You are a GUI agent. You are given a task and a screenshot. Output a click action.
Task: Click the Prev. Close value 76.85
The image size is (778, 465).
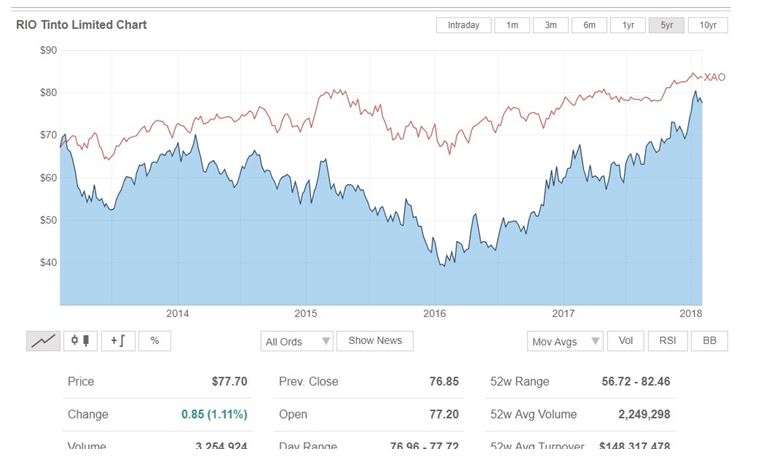pos(444,382)
